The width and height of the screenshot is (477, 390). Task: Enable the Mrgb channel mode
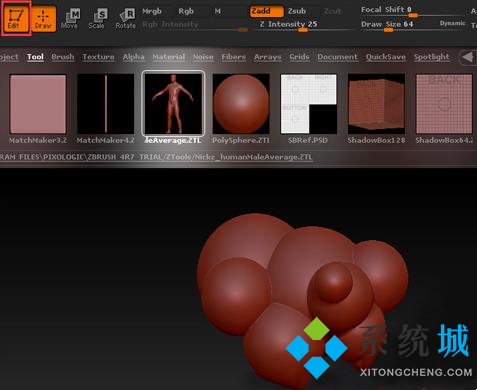(152, 11)
